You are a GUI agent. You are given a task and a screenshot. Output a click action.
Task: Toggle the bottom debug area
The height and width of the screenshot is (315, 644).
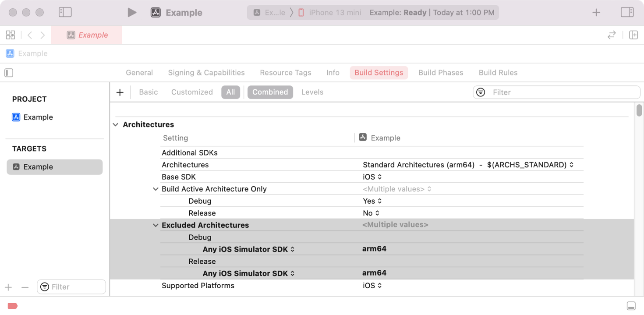(631, 306)
